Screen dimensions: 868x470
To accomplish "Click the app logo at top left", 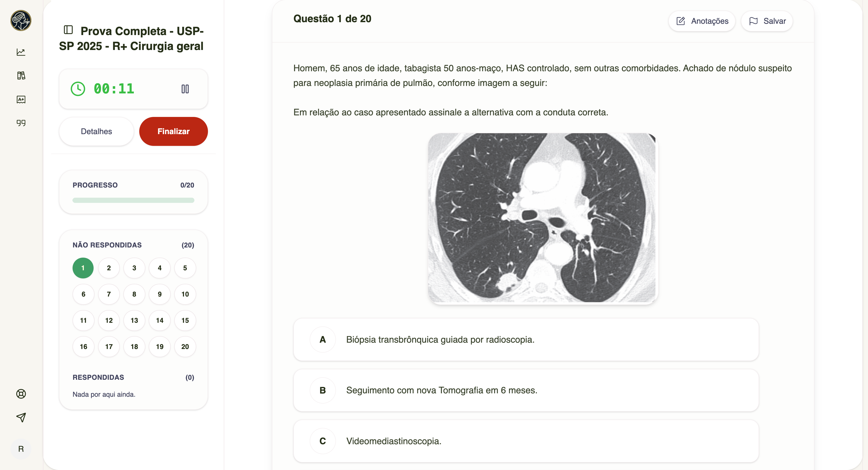I will [x=21, y=21].
